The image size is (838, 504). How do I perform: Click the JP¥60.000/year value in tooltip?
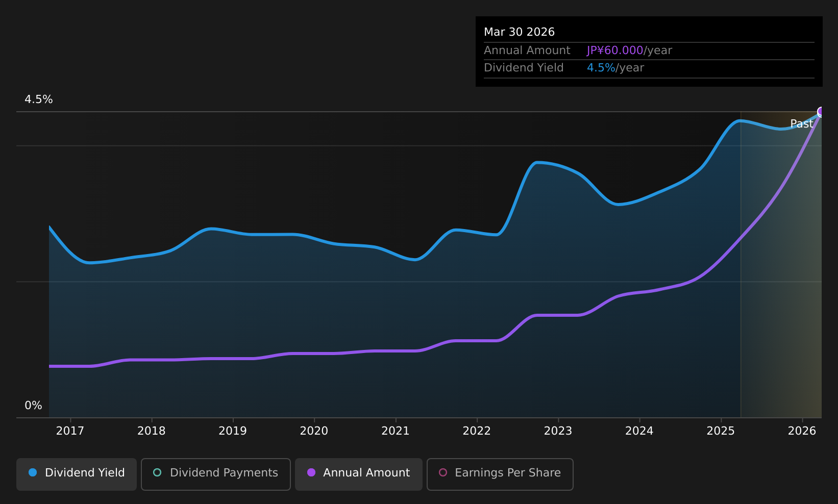pyautogui.click(x=629, y=51)
